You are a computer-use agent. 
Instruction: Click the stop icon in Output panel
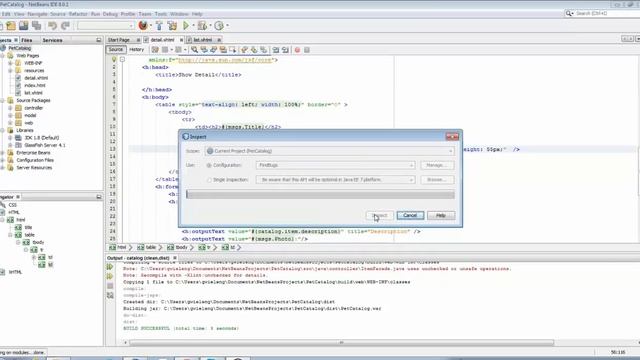coord(110,286)
